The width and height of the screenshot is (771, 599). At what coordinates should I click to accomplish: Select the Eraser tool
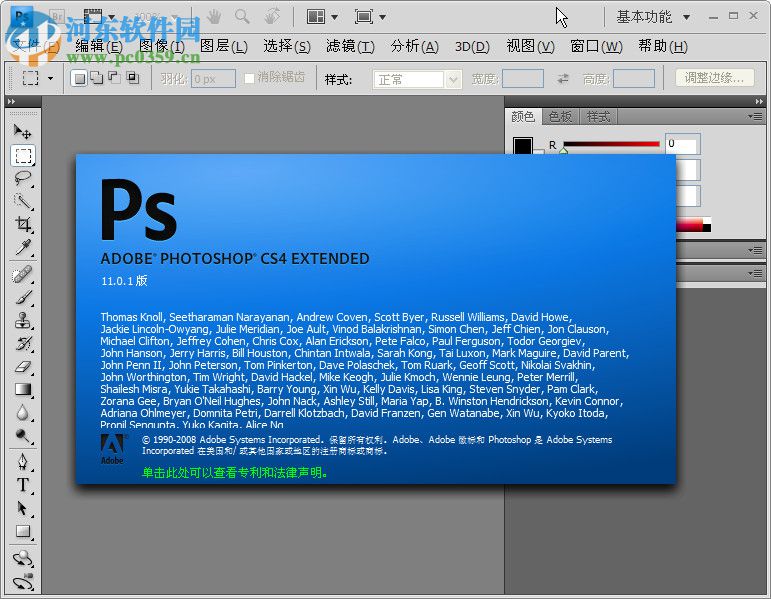[23, 366]
